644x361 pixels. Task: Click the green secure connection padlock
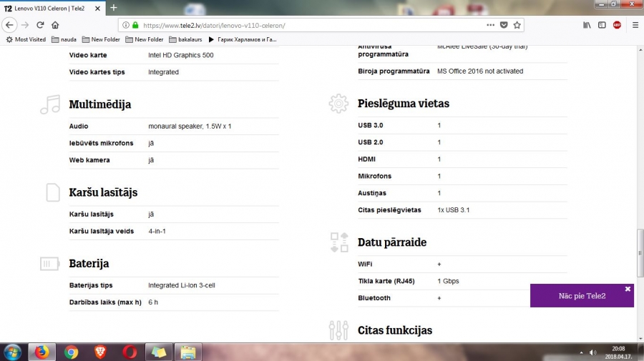point(135,25)
